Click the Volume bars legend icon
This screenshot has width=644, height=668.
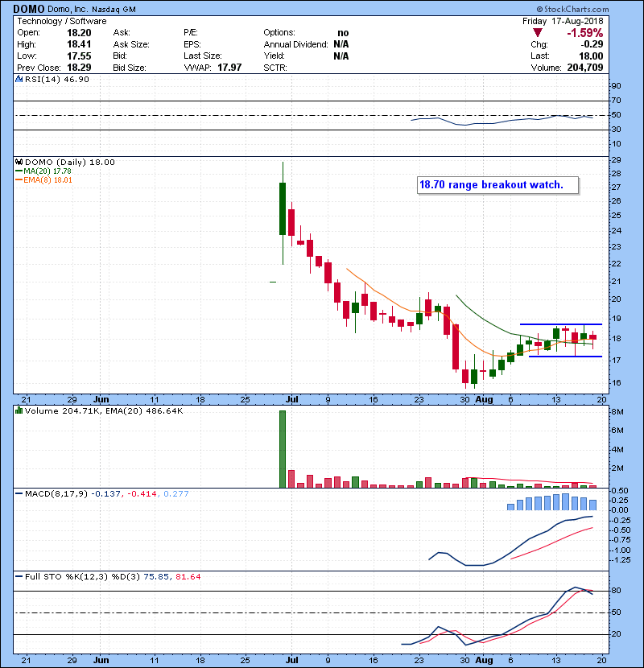coord(19,410)
